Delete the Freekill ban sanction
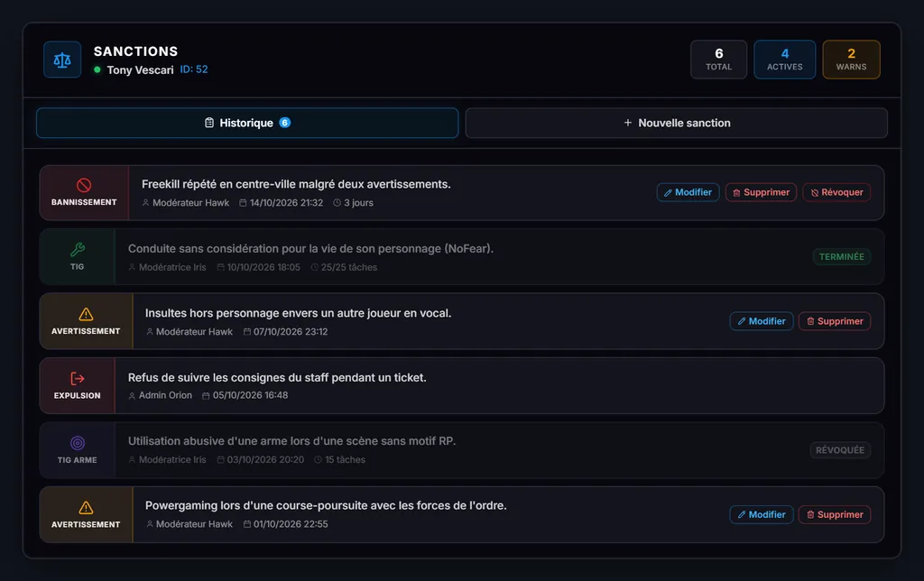 [761, 192]
